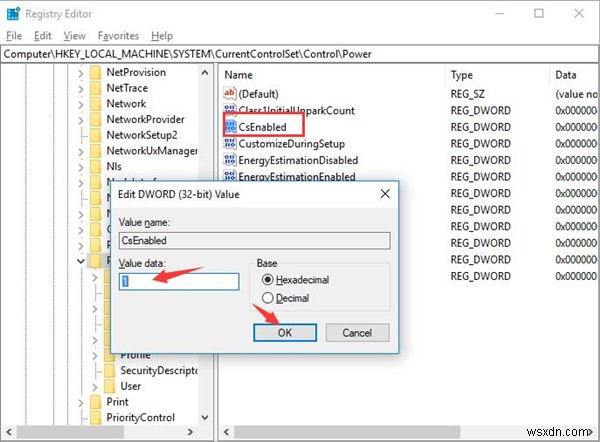Click the Print folder icon
This screenshot has width=600, height=442.
coord(95,402)
